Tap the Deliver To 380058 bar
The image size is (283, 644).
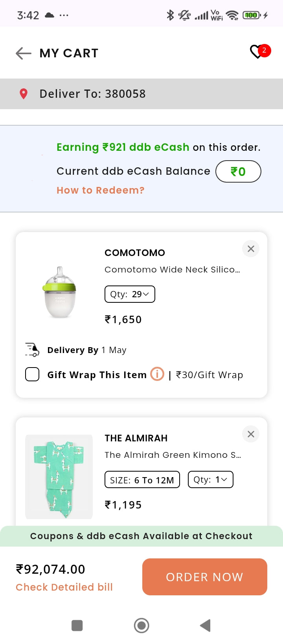(141, 94)
